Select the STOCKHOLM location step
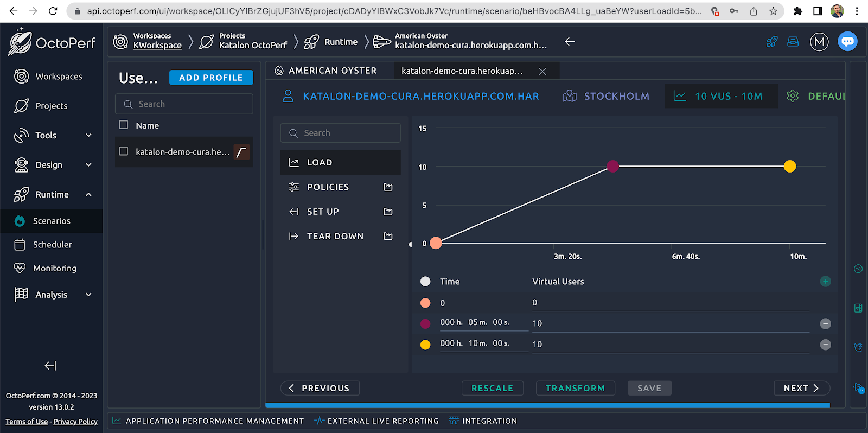The height and width of the screenshot is (433, 868). point(606,96)
